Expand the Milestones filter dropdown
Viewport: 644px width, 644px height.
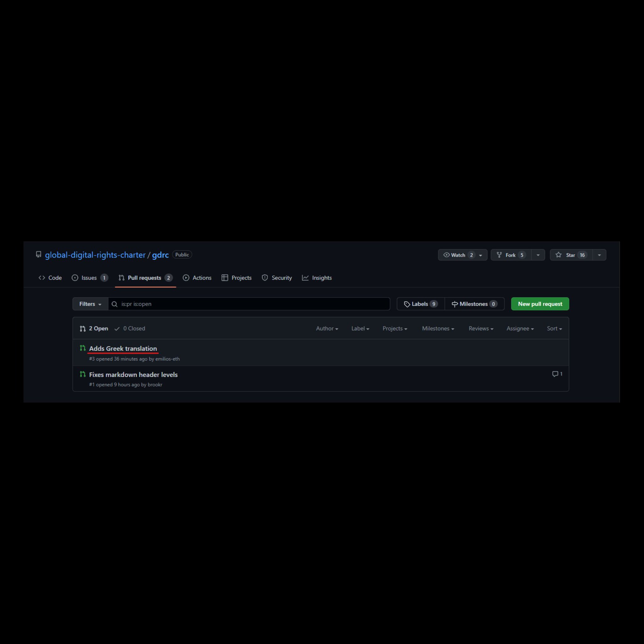click(x=438, y=328)
